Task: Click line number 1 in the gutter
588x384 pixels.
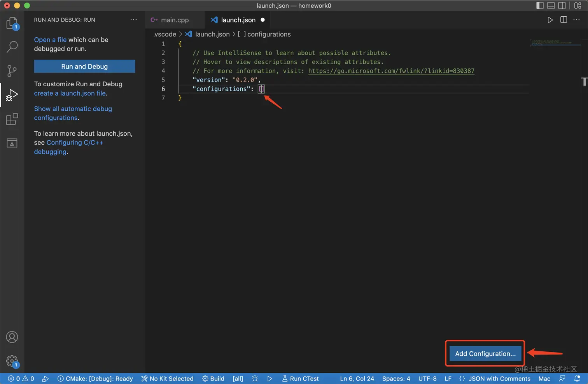Action: coord(163,44)
